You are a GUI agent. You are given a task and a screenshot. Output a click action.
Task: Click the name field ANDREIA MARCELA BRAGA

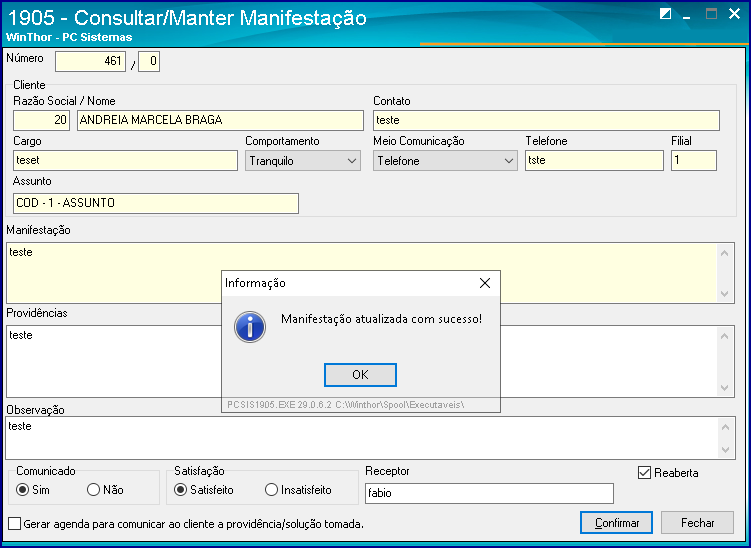[x=220, y=120]
